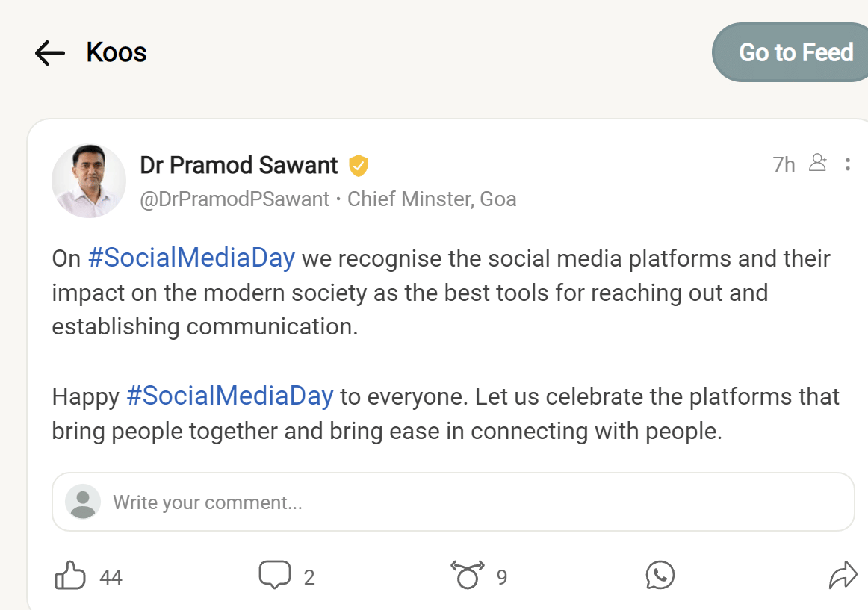
Task: Click the 7h post timestamp
Action: point(784,164)
